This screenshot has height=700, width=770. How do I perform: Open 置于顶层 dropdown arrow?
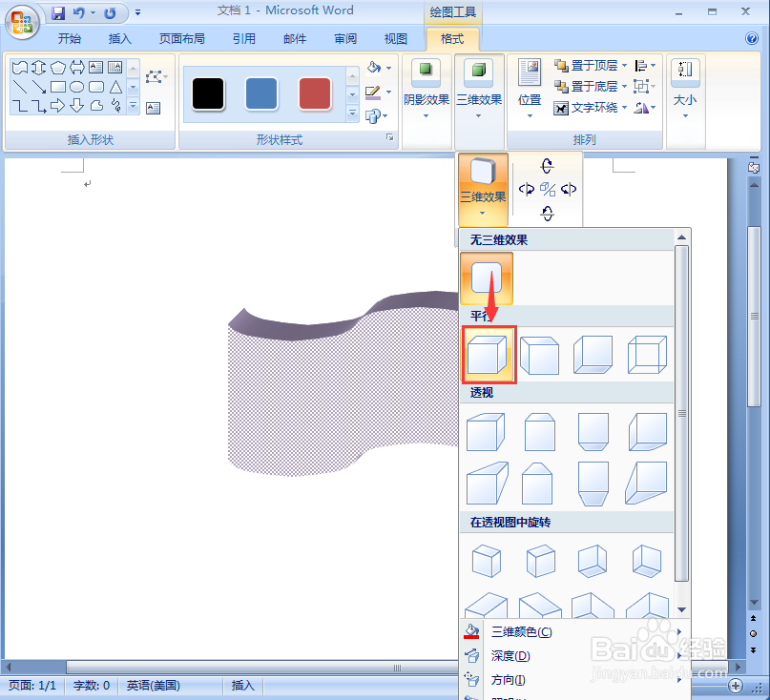click(624, 65)
